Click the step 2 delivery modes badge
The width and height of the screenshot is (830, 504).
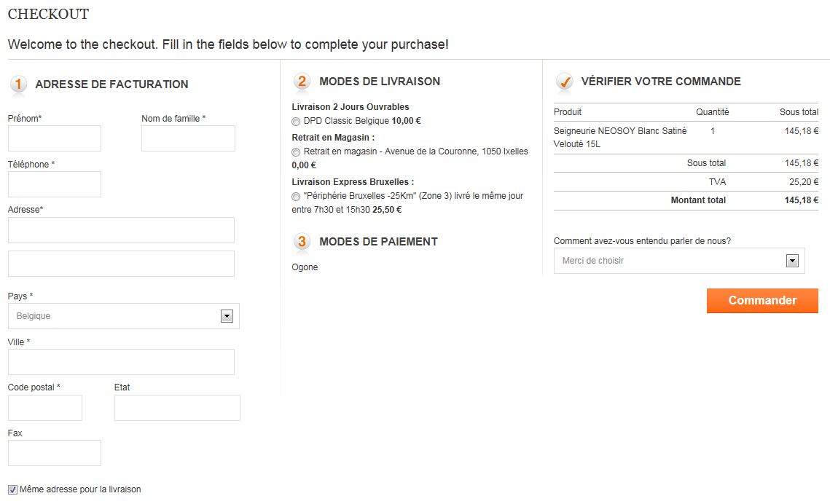(x=302, y=82)
